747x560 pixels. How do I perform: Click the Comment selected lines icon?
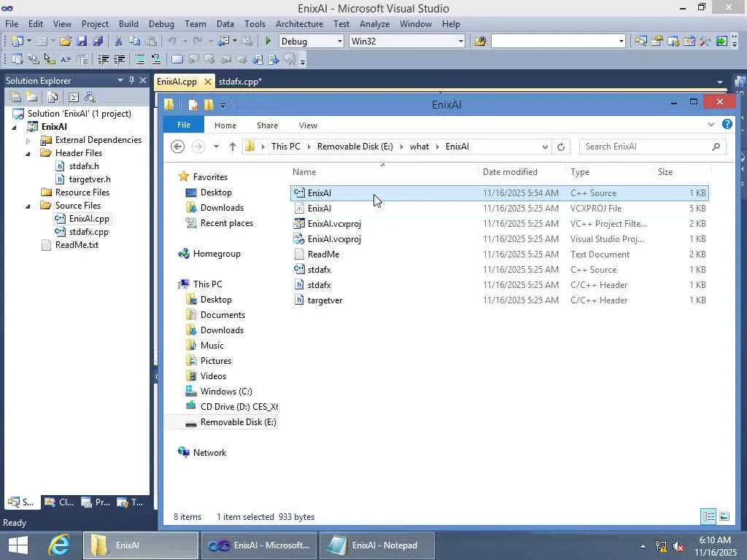(x=139, y=59)
